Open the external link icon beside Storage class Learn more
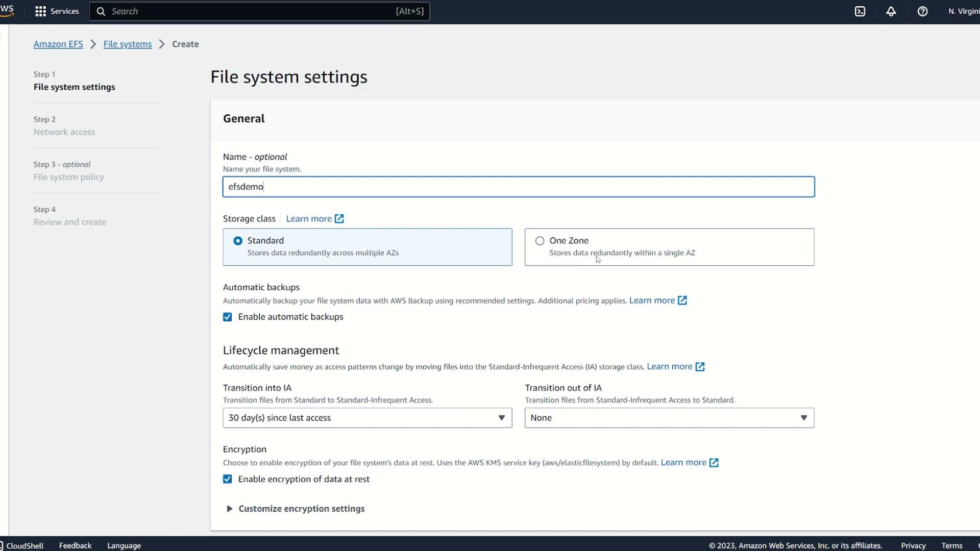Screen dimensions: 980x551 pos(339,219)
